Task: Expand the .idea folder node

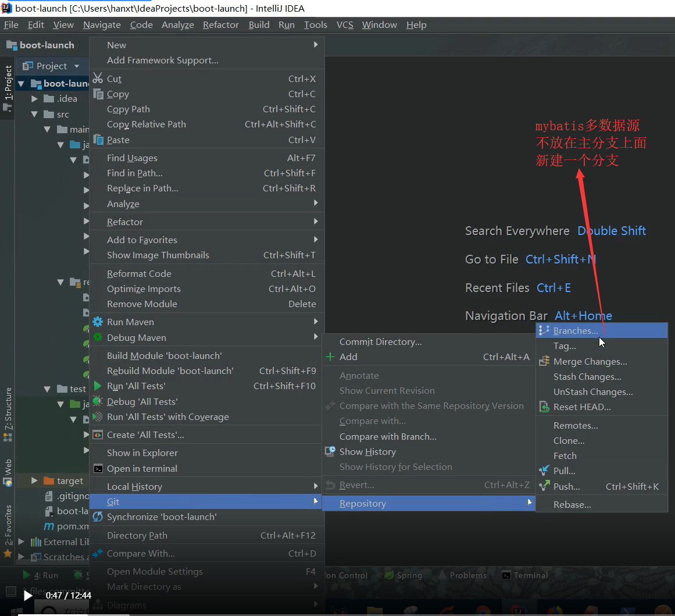Action: [x=34, y=99]
